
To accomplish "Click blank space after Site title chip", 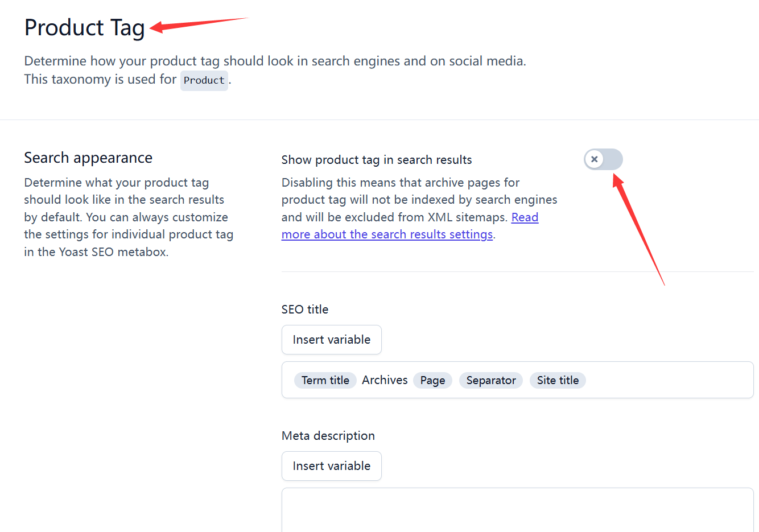I will (x=666, y=380).
